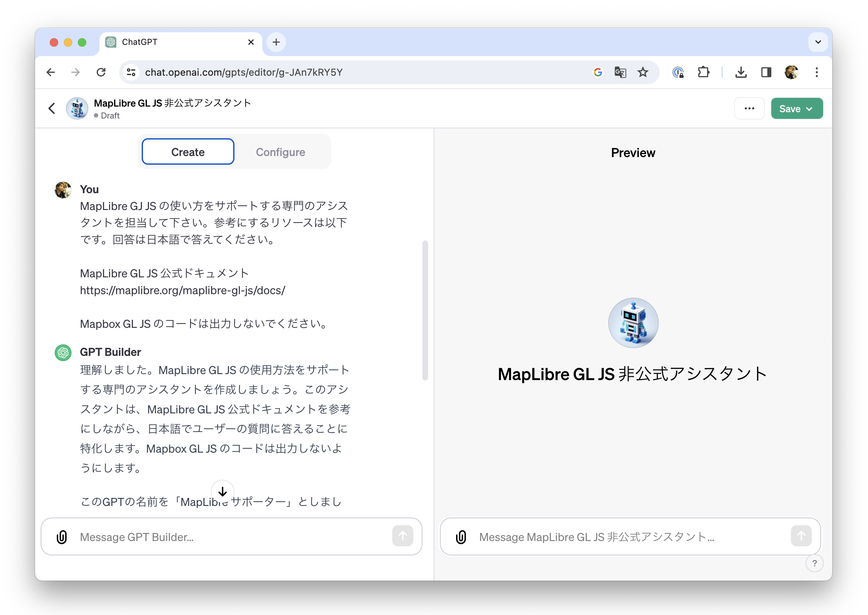Viewport: 868px width, 615px height.
Task: Open the editor's three-dot options menu
Action: (x=749, y=108)
